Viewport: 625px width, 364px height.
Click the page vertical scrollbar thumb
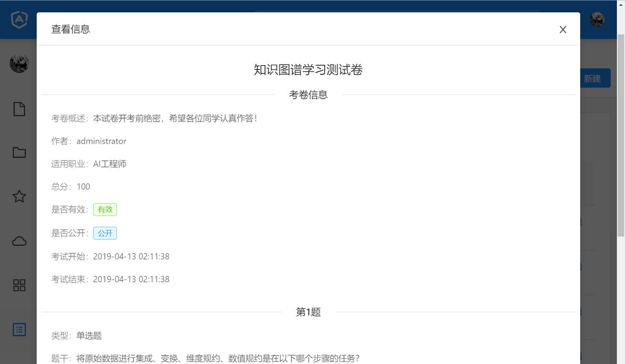point(621,135)
